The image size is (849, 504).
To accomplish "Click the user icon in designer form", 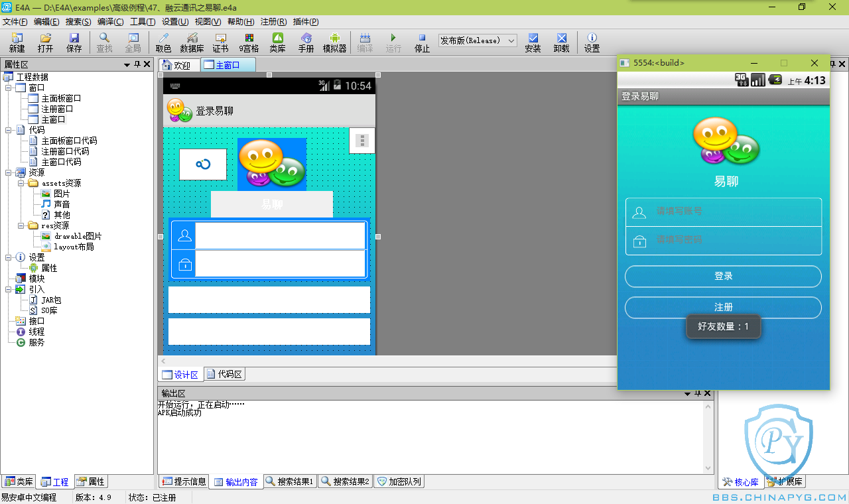I will pyautogui.click(x=185, y=235).
